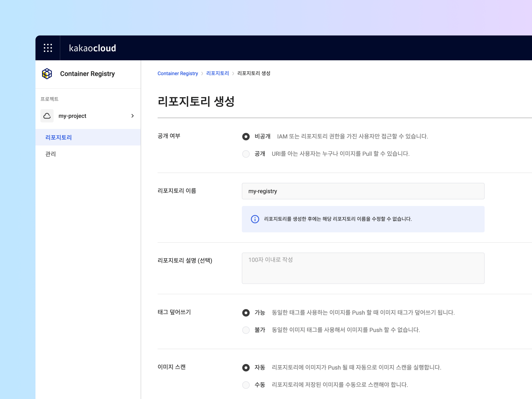Click the URI Pull description text
Viewport: 532px width, 399px height.
tap(340, 154)
